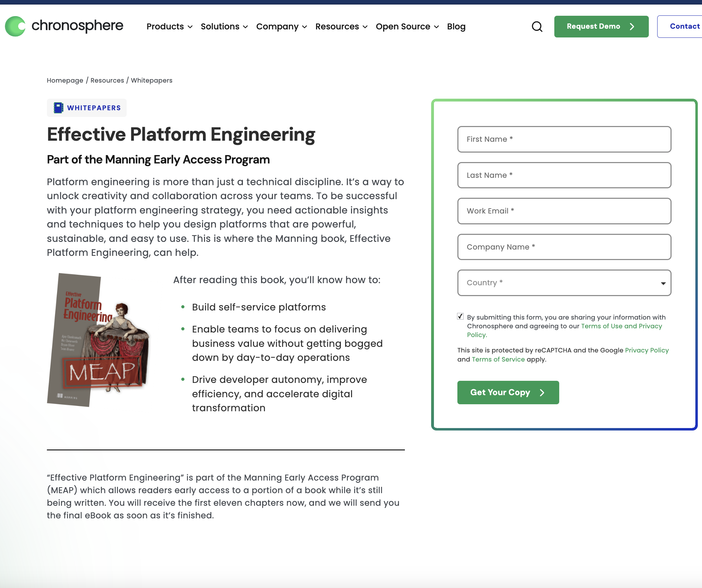Open the Resources breadcrumb link
Screen dimensions: 702x588
click(107, 80)
